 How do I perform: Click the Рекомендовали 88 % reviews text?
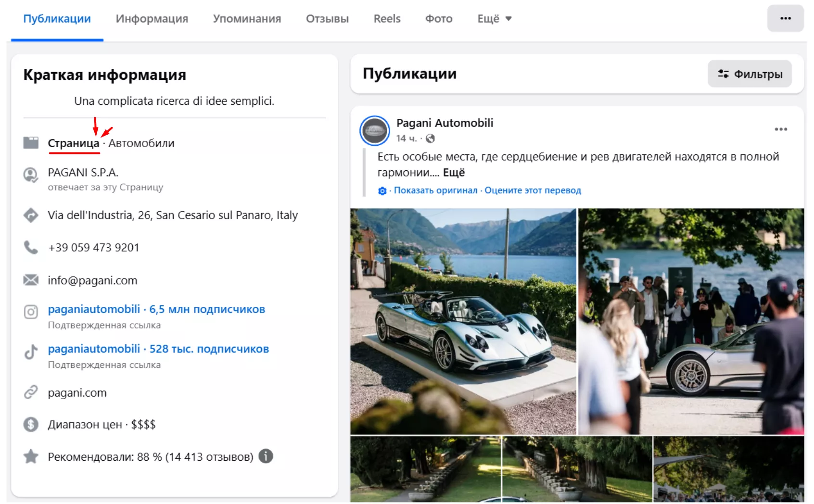pos(151,457)
